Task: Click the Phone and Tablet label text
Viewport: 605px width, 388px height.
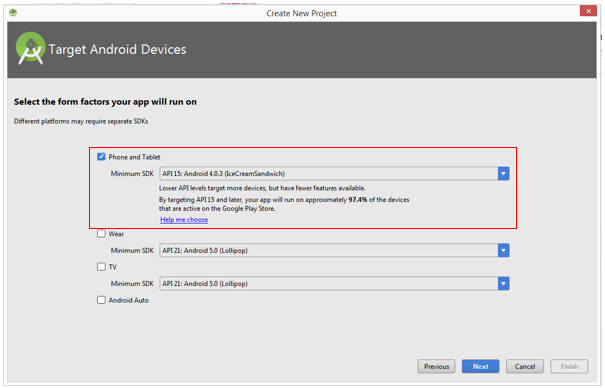Action: click(x=134, y=157)
